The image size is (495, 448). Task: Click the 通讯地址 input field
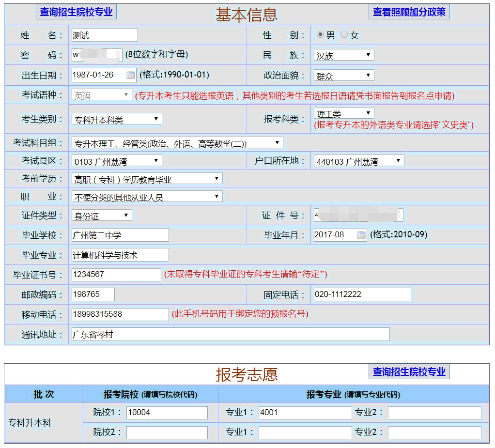[231, 334]
